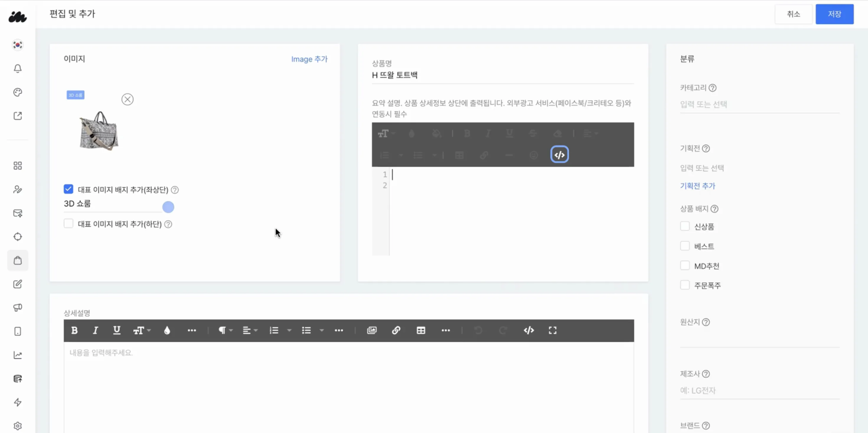Check the MD추천 badge option
868x433 pixels.
tap(685, 265)
